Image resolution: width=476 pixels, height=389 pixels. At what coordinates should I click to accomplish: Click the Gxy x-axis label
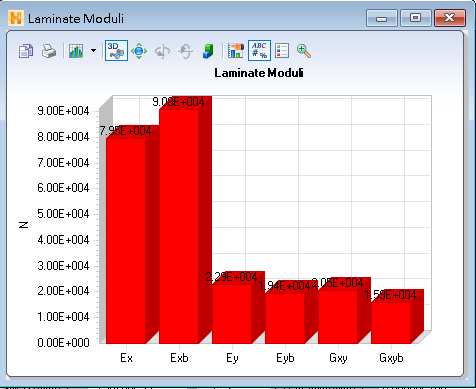click(338, 358)
